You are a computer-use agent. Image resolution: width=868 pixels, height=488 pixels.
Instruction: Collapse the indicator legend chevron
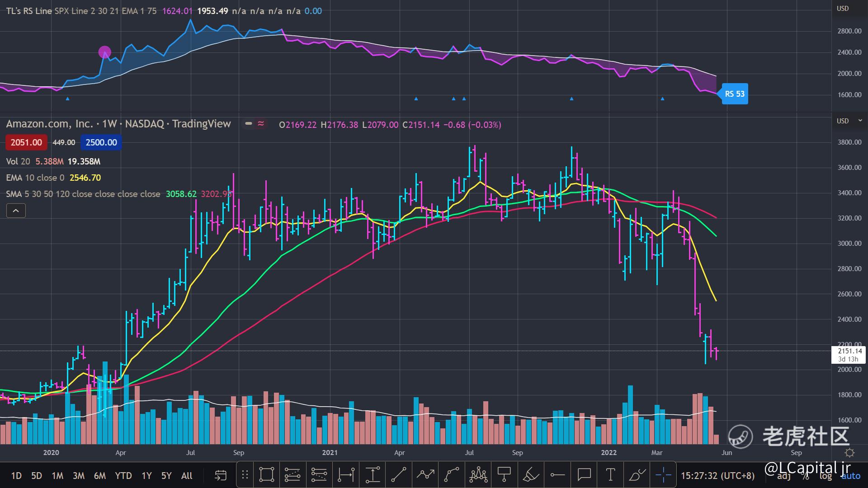pos(16,211)
